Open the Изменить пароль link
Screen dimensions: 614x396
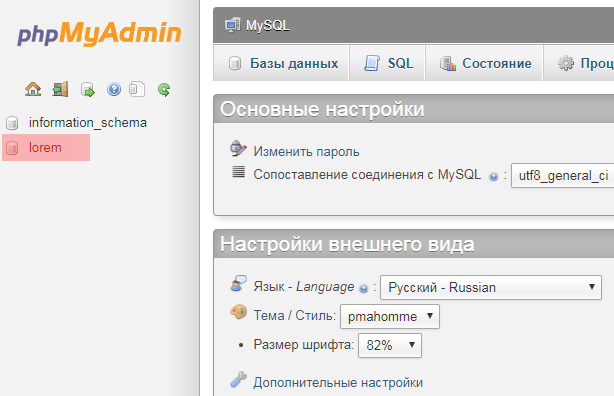(306, 152)
